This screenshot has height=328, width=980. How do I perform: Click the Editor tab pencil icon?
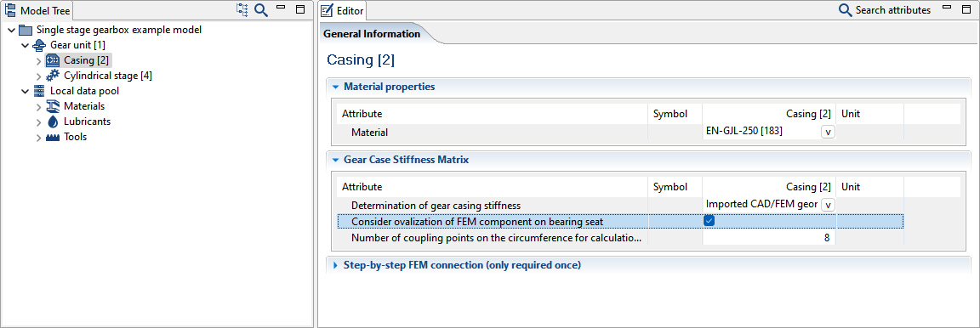click(x=328, y=10)
